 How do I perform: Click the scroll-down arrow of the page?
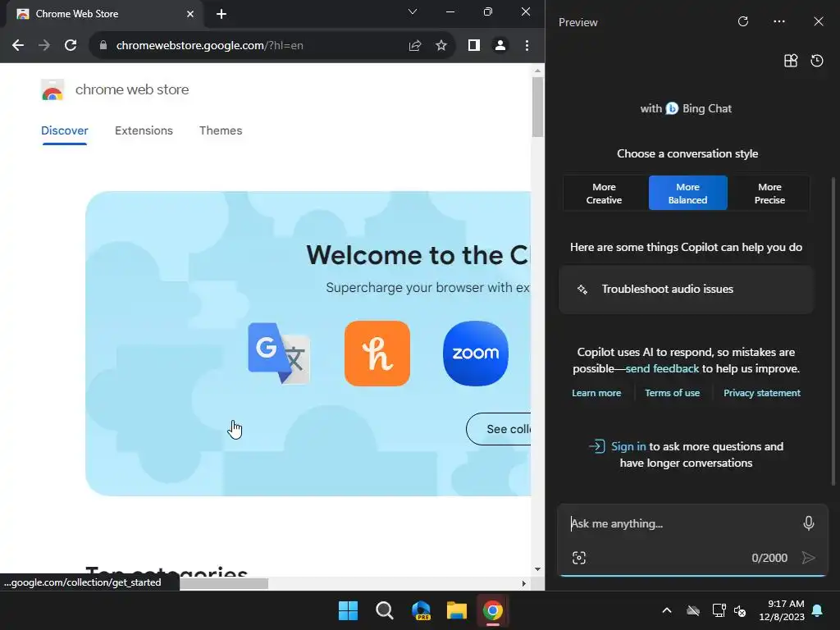pyautogui.click(x=537, y=569)
